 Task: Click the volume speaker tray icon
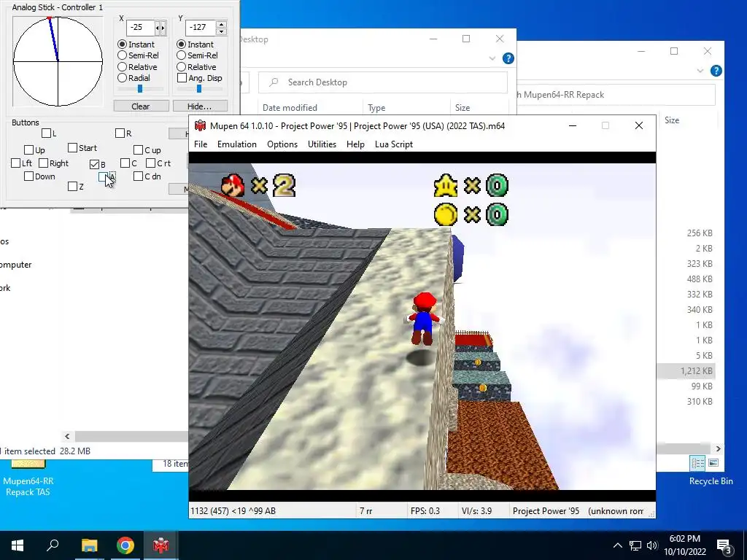[652, 545]
